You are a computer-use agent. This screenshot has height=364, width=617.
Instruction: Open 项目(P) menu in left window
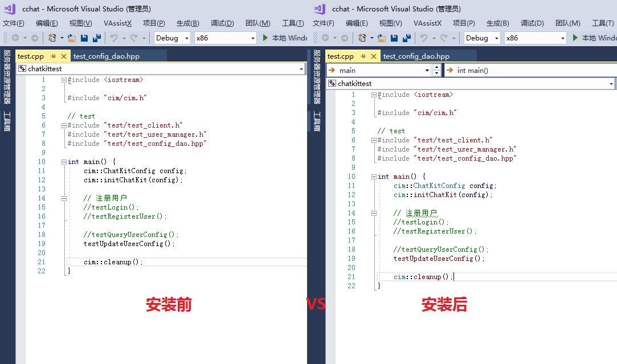coord(154,23)
